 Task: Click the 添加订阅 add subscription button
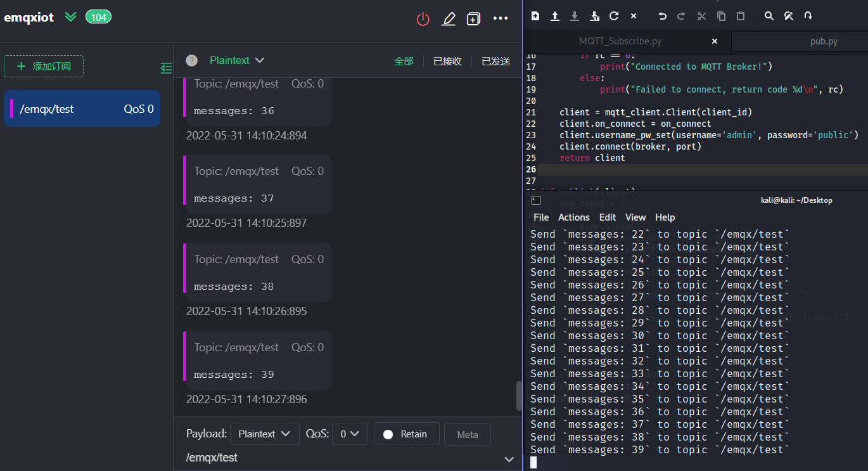[x=44, y=66]
